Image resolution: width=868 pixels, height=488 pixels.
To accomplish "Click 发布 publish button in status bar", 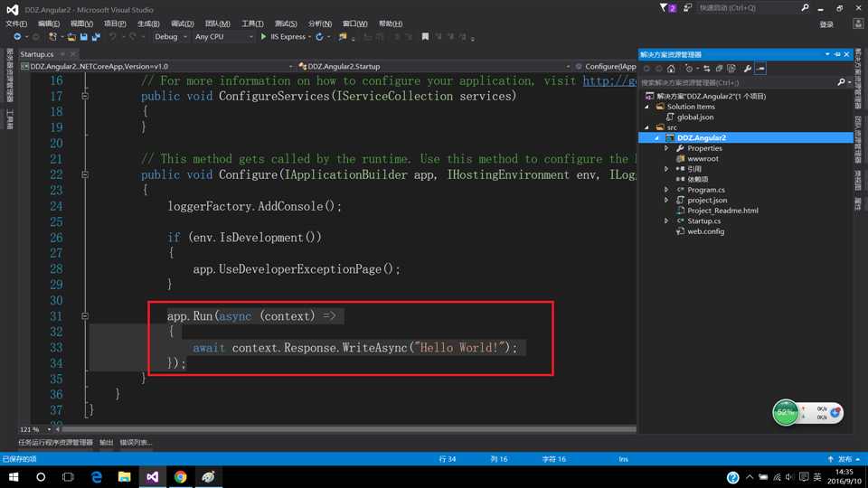I will (844, 459).
